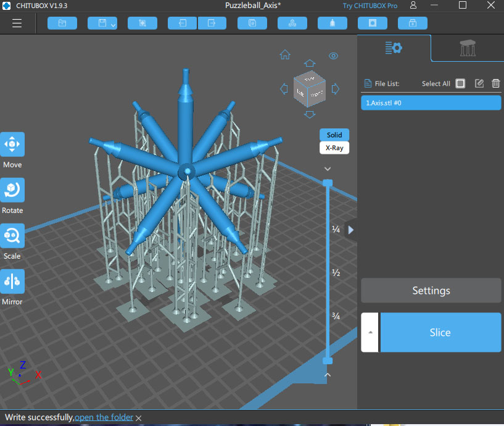Click the layer slider top handle
Screen dimensions: 504x426
[328, 183]
